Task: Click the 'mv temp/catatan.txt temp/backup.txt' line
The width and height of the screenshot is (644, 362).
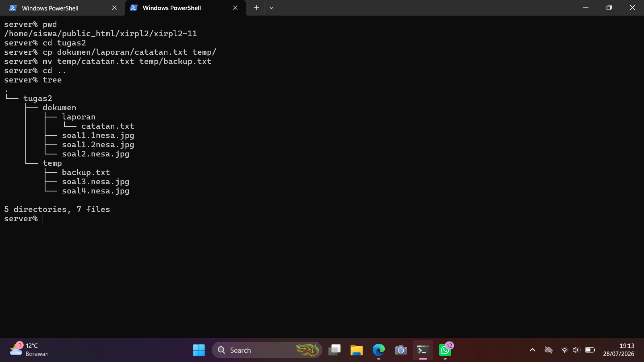Action: [x=108, y=62]
